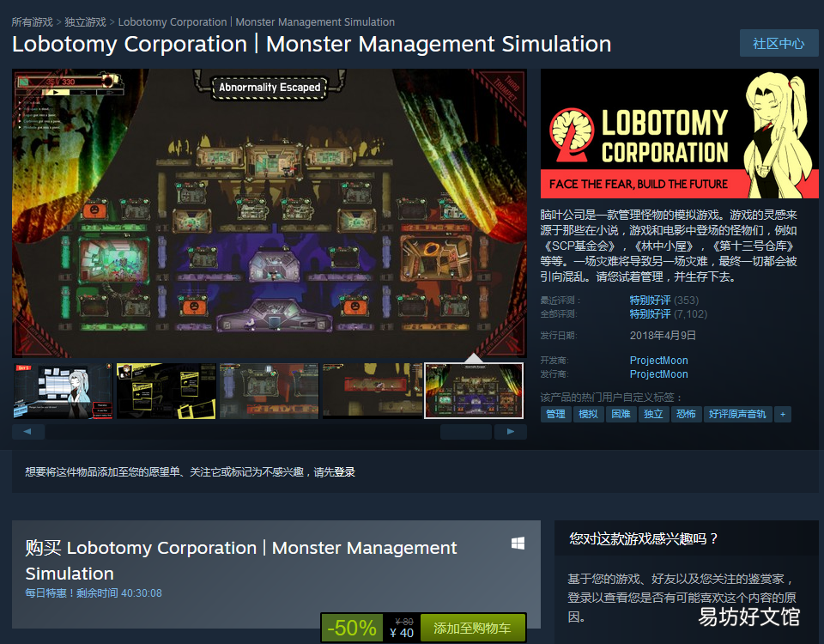Select the 恐怖 tag
This screenshot has width=824, height=644.
[x=687, y=414]
